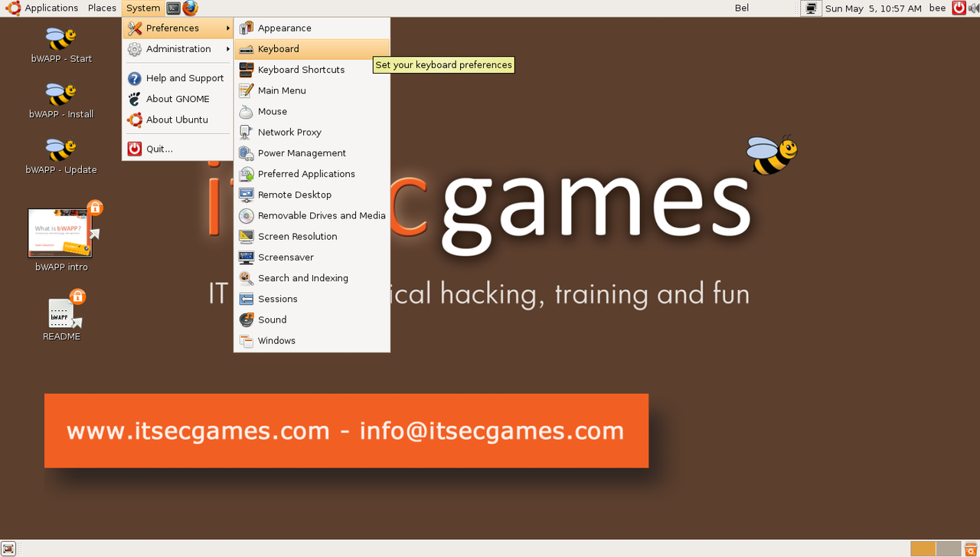Click the Help and Support question icon
Viewport: 980px width, 557px height.
coord(135,78)
